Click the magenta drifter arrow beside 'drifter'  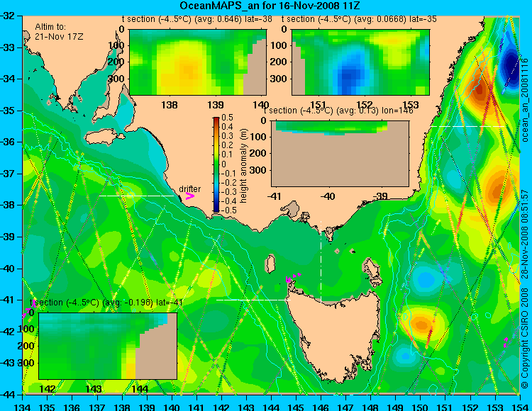pyautogui.click(x=190, y=196)
